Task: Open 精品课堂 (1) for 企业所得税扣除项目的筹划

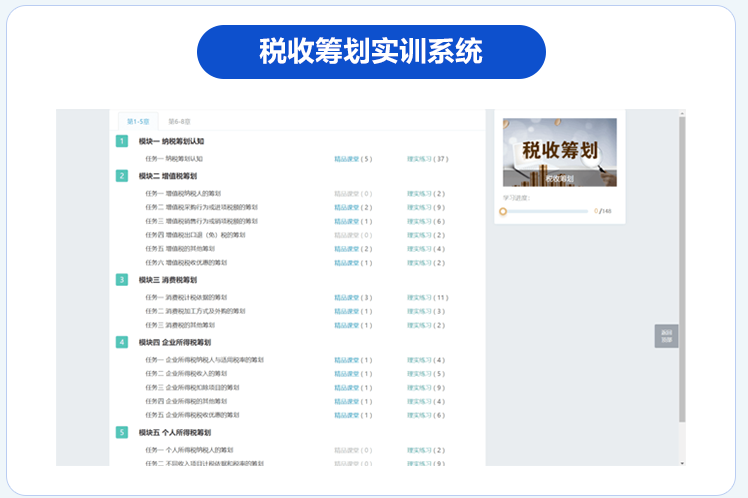Action: point(353,388)
